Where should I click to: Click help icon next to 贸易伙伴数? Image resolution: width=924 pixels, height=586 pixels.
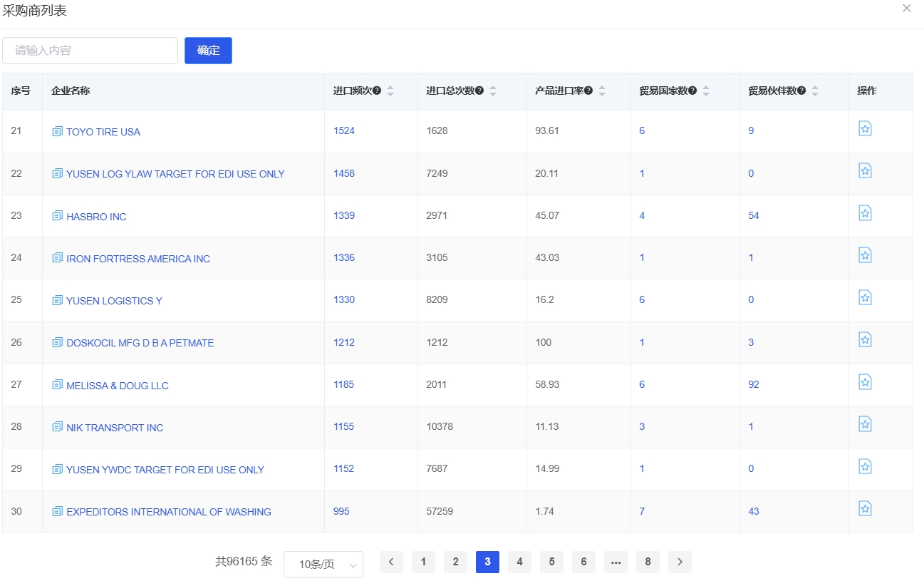(801, 91)
